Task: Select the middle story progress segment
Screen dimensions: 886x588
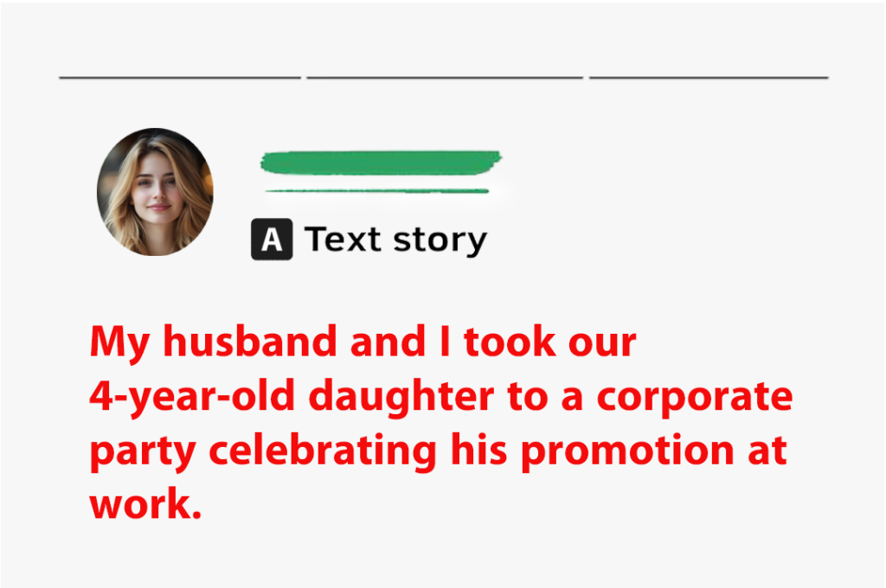Action: point(445,77)
